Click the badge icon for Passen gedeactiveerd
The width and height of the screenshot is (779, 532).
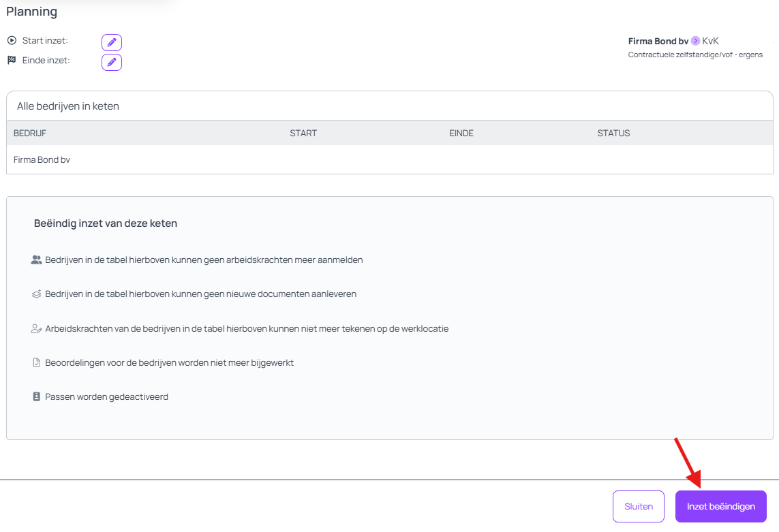tap(37, 396)
